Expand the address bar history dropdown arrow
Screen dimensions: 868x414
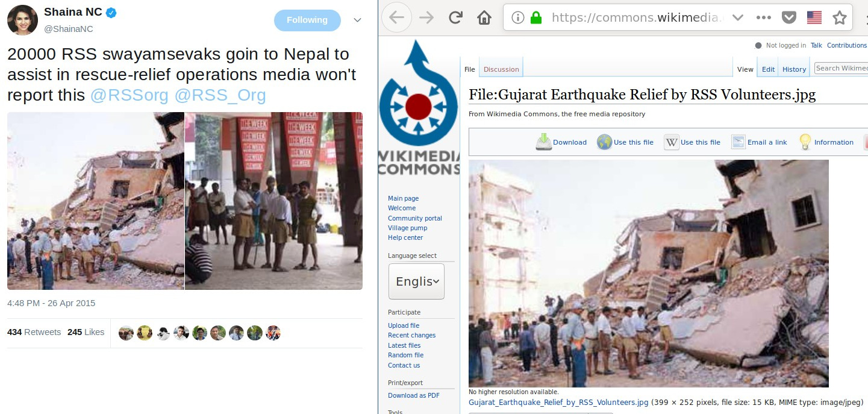click(x=737, y=17)
